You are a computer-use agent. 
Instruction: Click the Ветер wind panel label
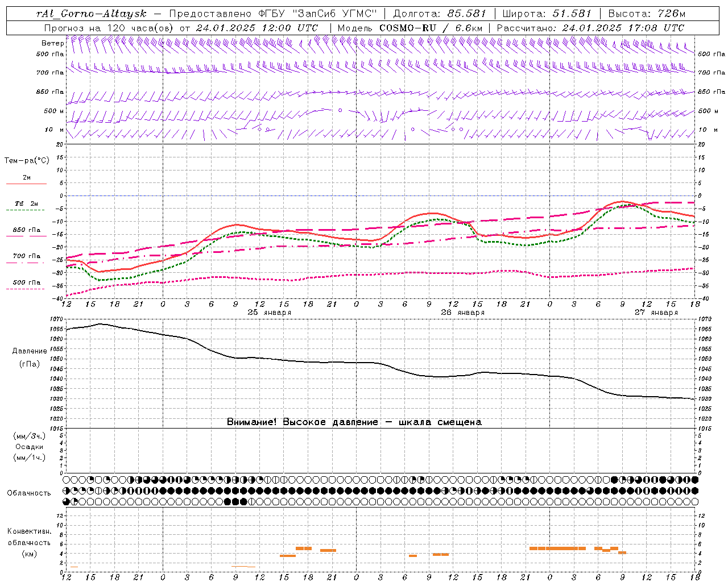click(52, 43)
